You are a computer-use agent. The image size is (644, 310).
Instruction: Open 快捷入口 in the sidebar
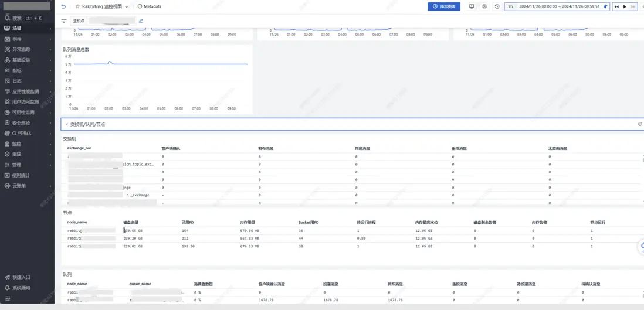click(x=17, y=277)
